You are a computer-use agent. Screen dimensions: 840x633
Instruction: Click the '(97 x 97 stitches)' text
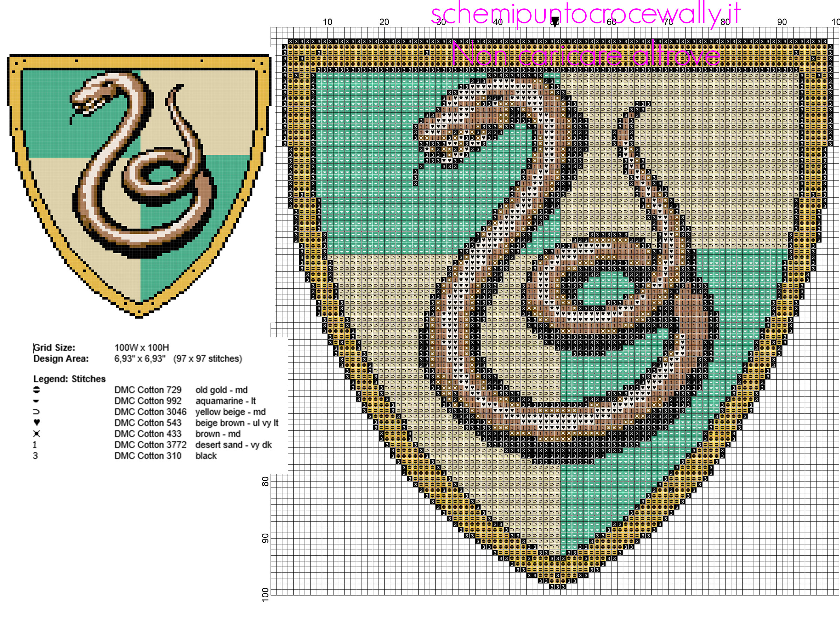208,358
